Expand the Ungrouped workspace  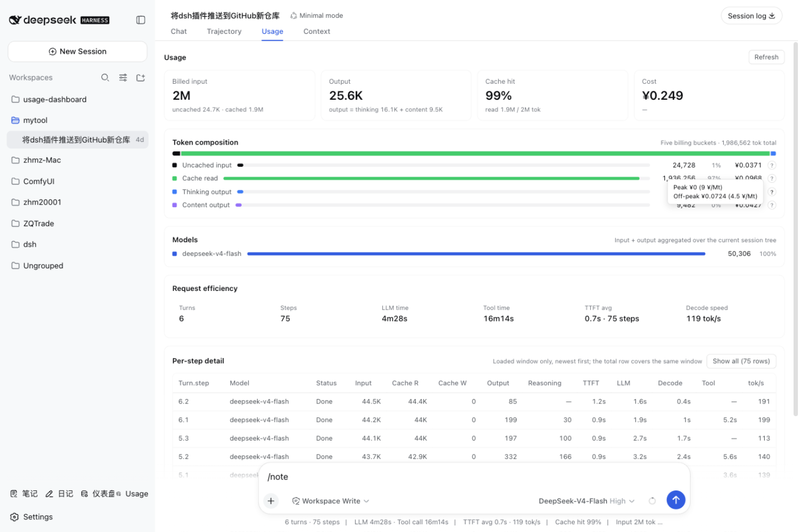pyautogui.click(x=78, y=265)
